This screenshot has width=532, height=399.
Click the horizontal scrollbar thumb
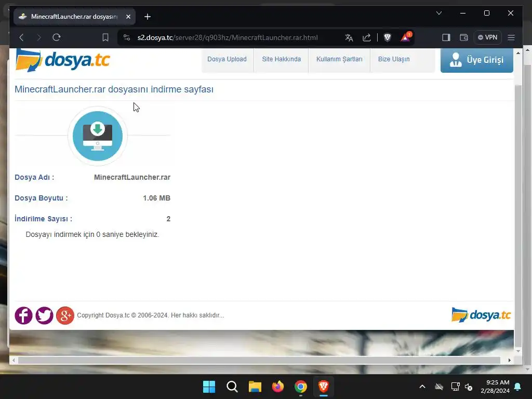(x=259, y=361)
